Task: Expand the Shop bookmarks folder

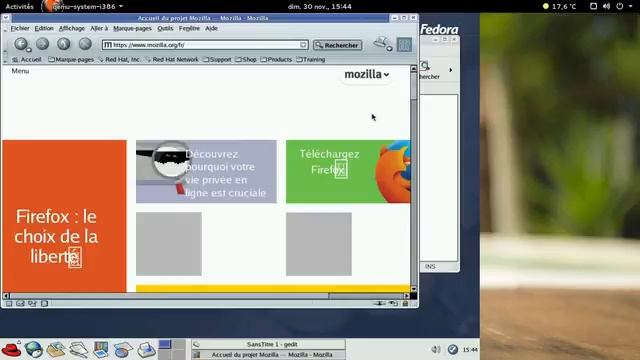Action: coord(246,60)
